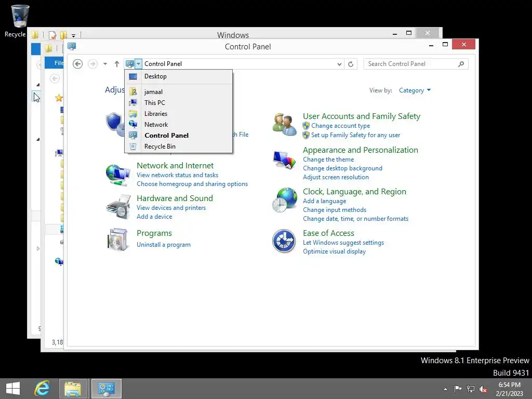Open the View by Category dropdown

tap(415, 90)
